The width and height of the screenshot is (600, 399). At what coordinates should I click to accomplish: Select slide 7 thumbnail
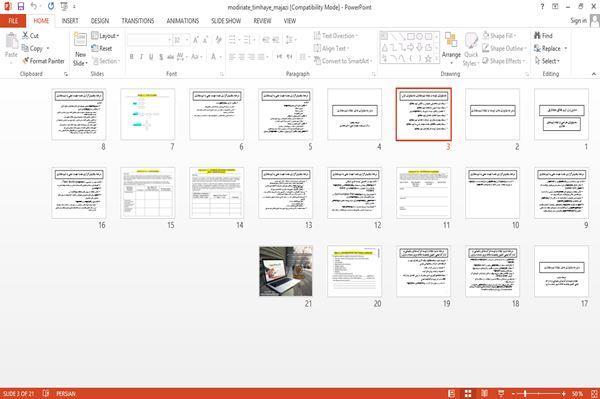148,114
